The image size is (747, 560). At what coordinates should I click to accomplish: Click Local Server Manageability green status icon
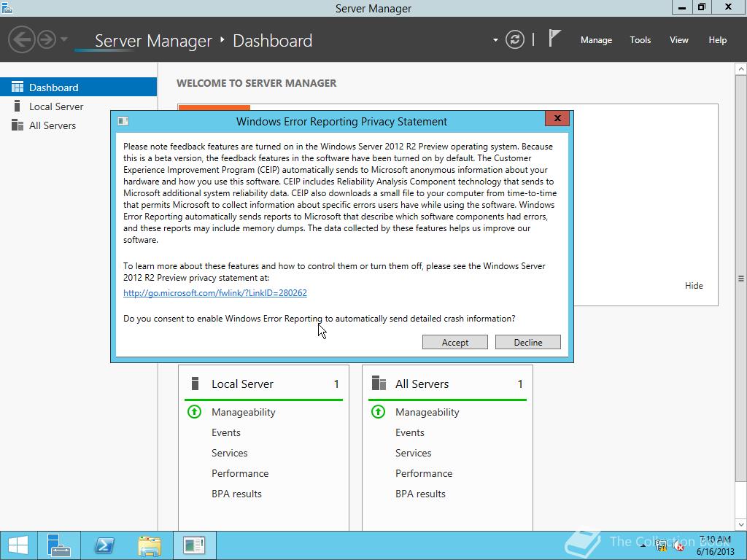tap(194, 411)
